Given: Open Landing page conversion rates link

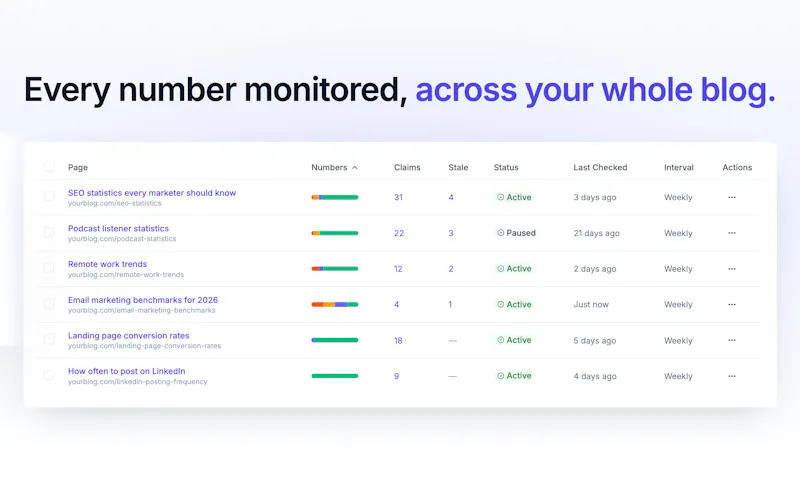Looking at the screenshot, I should [x=129, y=336].
